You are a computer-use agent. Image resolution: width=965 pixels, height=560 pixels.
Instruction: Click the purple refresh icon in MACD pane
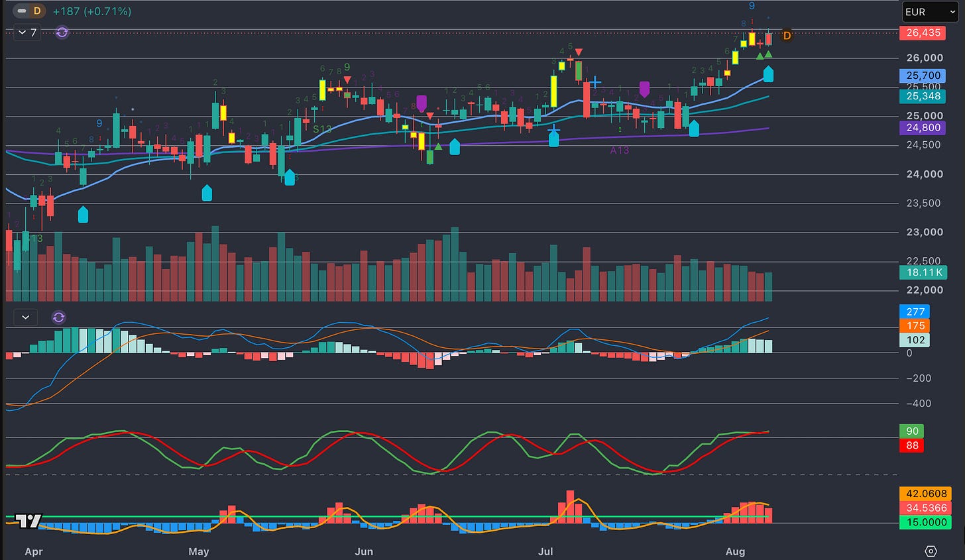tap(58, 317)
